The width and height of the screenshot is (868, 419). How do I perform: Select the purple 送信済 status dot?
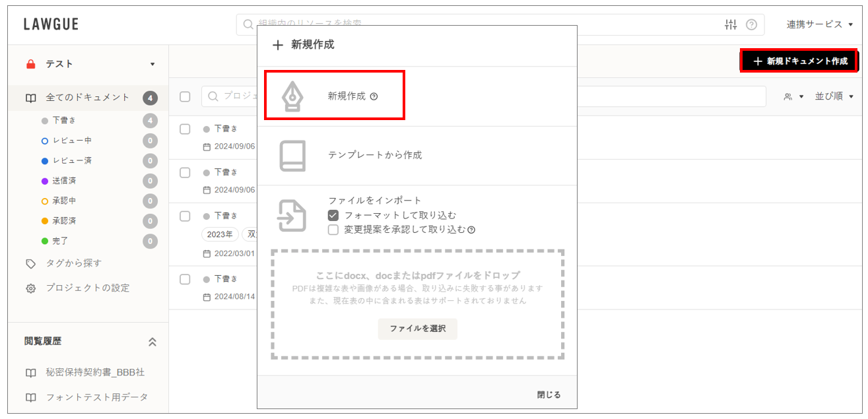45,181
